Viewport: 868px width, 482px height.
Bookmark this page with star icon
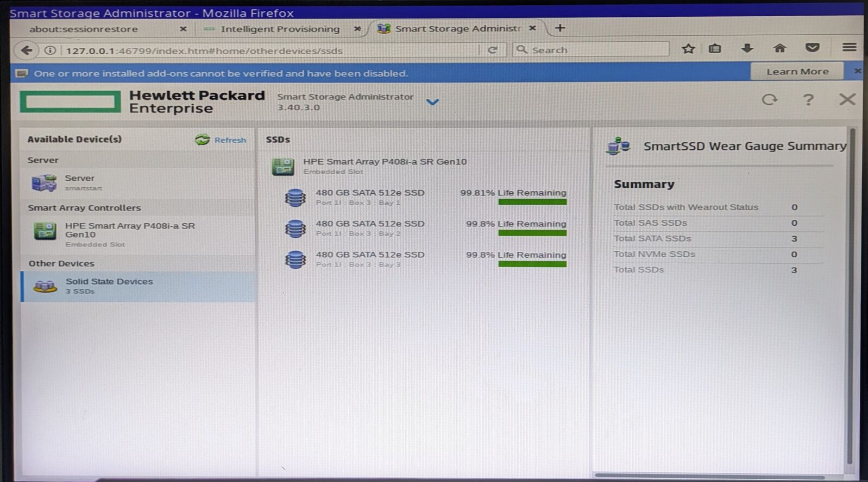pyautogui.click(x=688, y=49)
